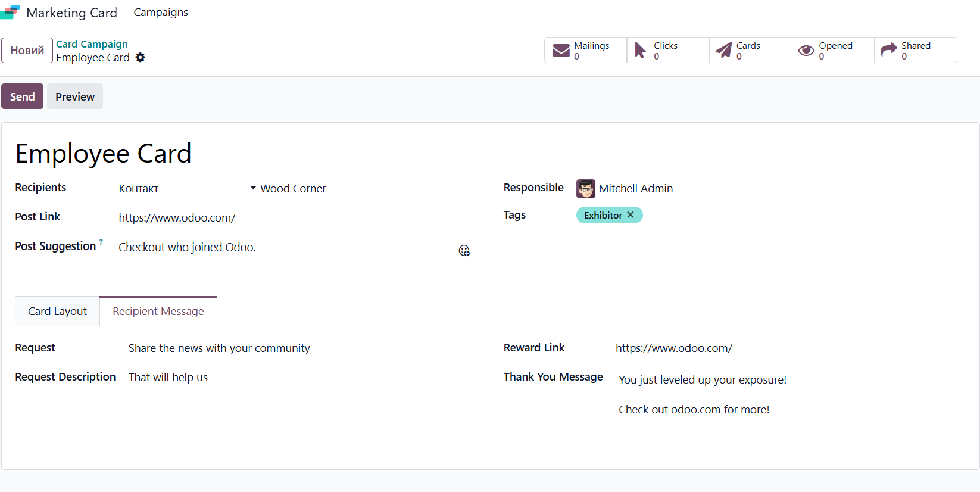Screen dimensions: 980x492
Task: Click the Новий button
Action: pos(27,51)
